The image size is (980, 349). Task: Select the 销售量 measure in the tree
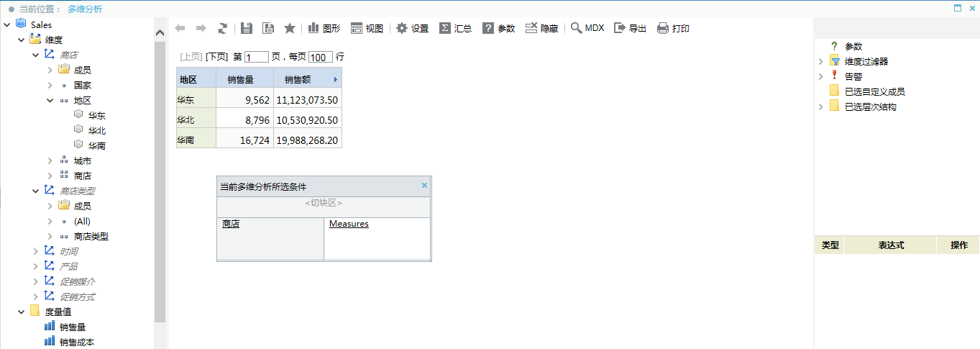coord(73,327)
